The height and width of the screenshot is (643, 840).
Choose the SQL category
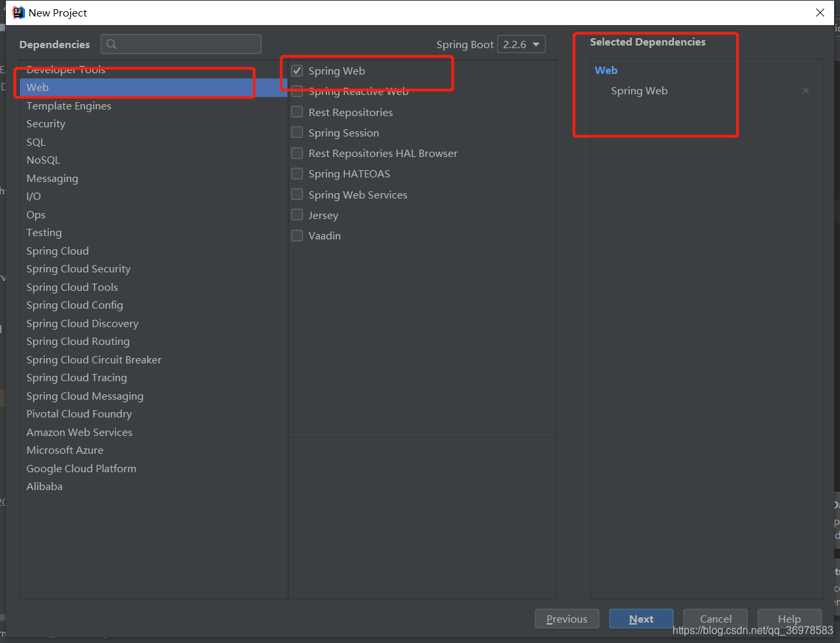click(154, 142)
